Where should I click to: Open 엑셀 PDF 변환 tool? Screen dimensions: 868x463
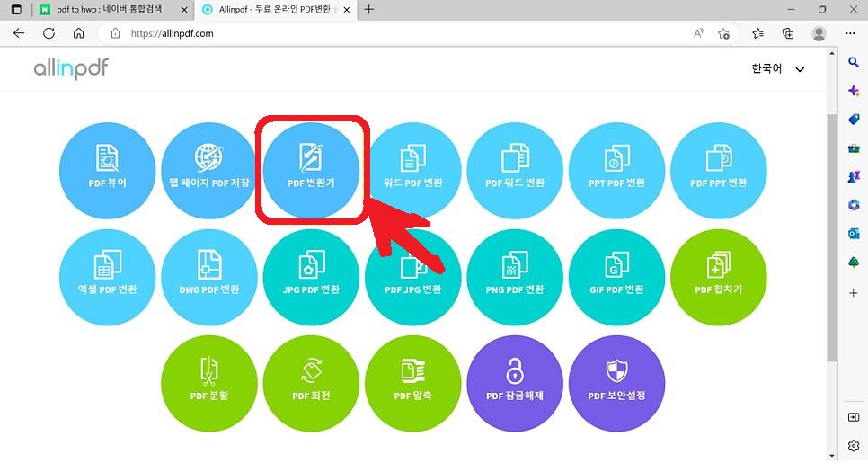[108, 277]
